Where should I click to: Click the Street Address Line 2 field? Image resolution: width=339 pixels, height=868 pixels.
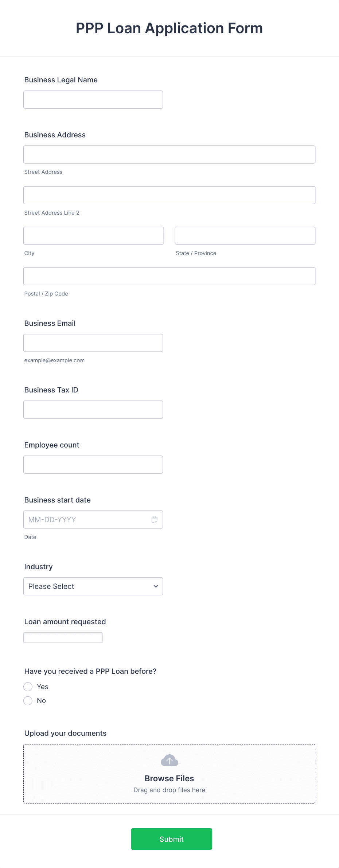(x=169, y=195)
